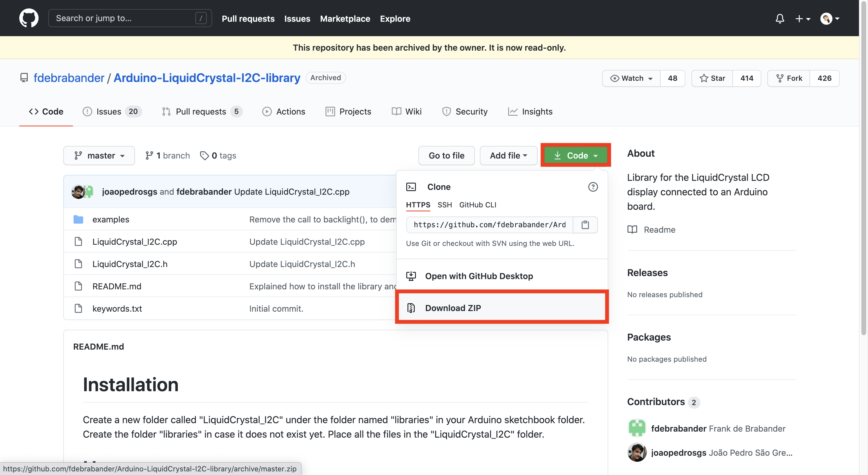Screen dimensions: 868x475
Task: Click the Clone help question mark icon
Action: pyautogui.click(x=593, y=187)
